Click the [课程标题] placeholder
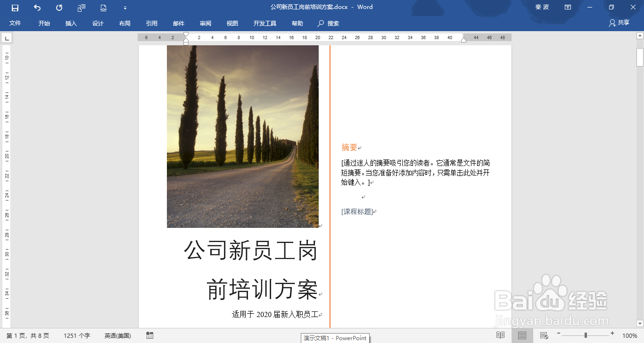 click(357, 211)
